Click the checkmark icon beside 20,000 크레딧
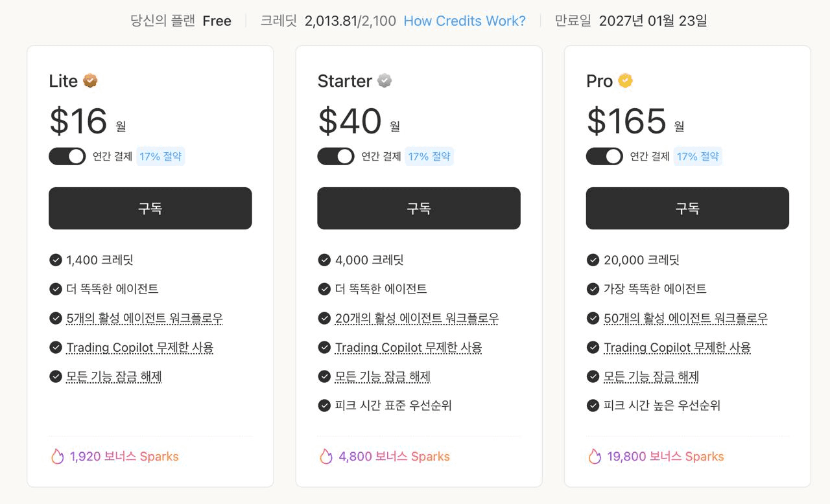This screenshot has height=504, width=830. click(593, 260)
